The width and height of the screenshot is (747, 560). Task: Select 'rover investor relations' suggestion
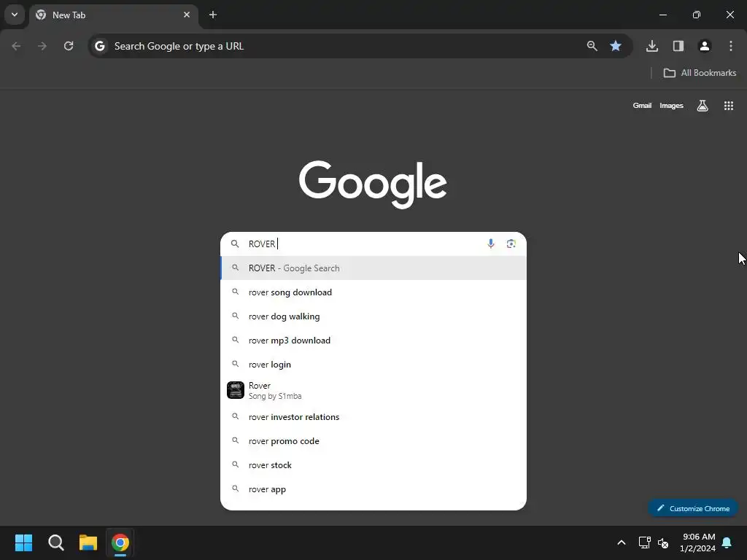click(x=373, y=417)
